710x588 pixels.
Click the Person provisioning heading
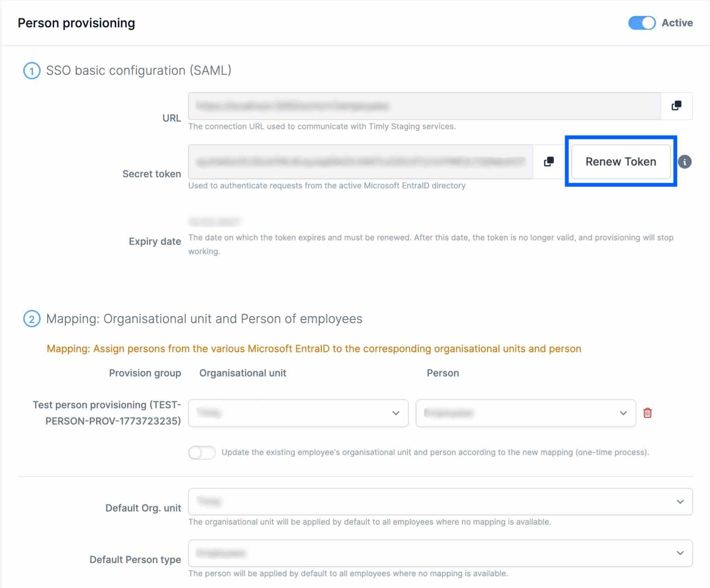coord(76,23)
